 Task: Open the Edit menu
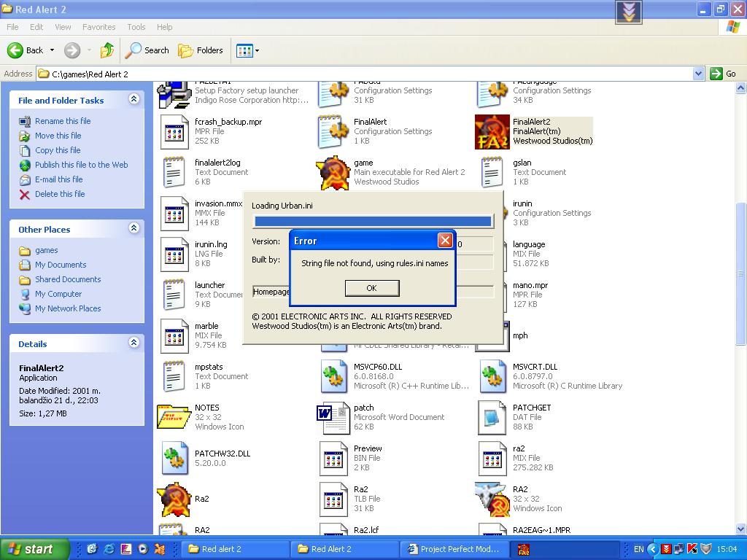36,27
